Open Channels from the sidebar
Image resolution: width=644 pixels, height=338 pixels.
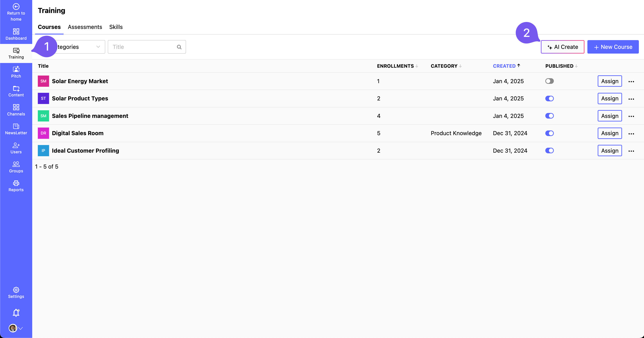click(x=16, y=110)
